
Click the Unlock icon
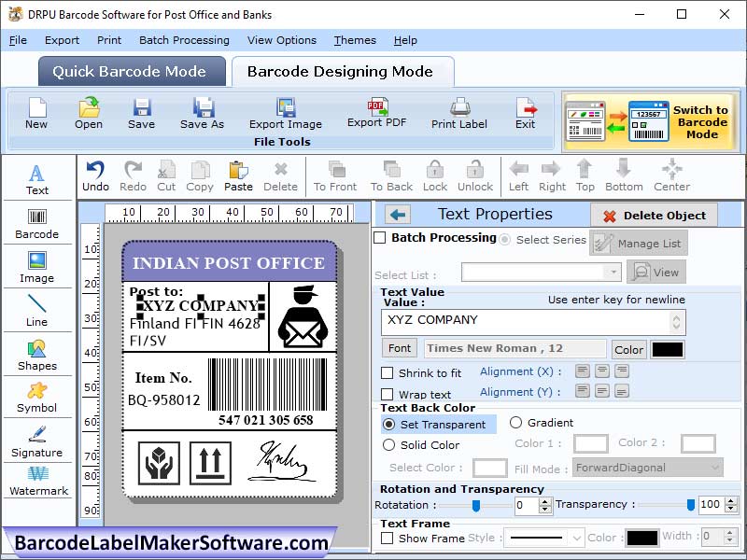(475, 176)
